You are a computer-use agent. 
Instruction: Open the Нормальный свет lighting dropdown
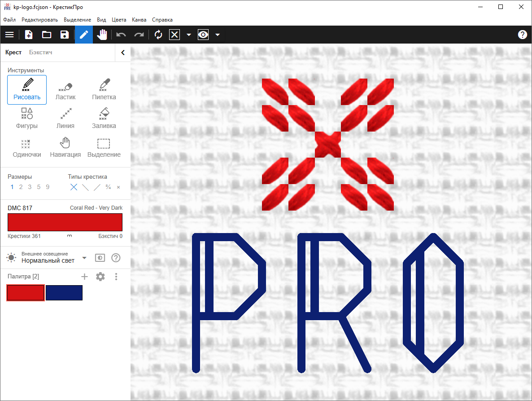point(84,257)
